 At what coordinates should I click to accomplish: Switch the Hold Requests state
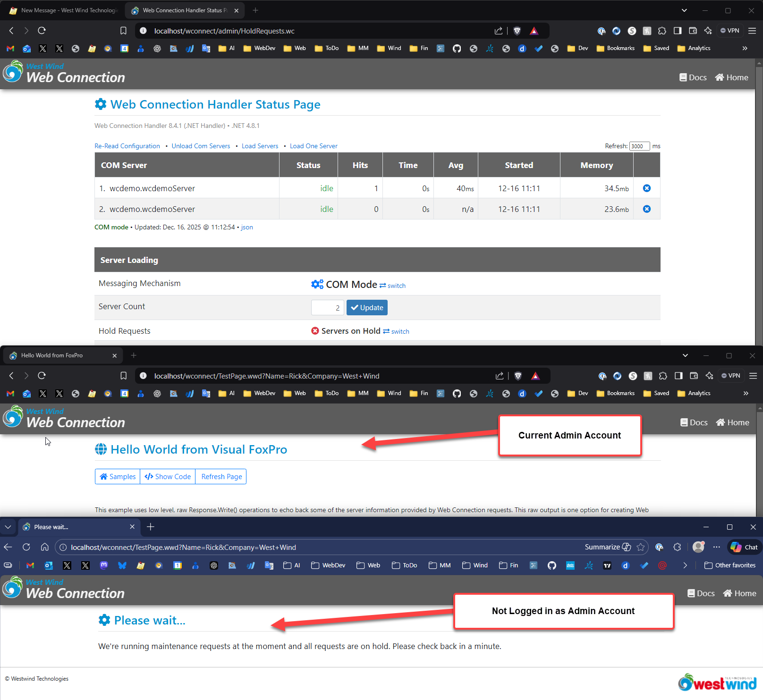(x=396, y=331)
